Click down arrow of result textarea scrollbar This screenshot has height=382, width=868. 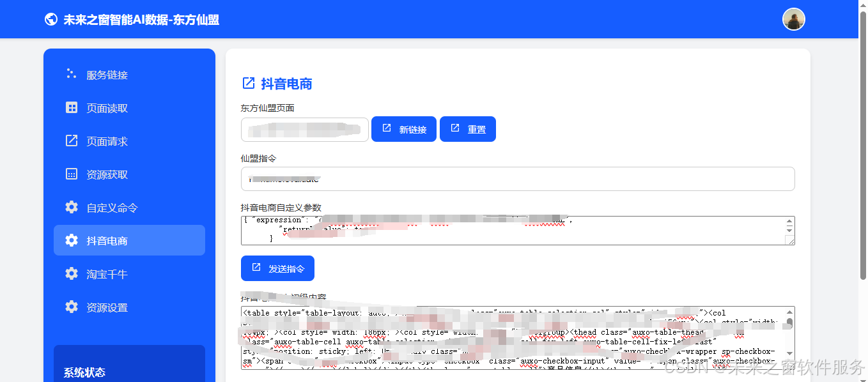[x=789, y=353]
